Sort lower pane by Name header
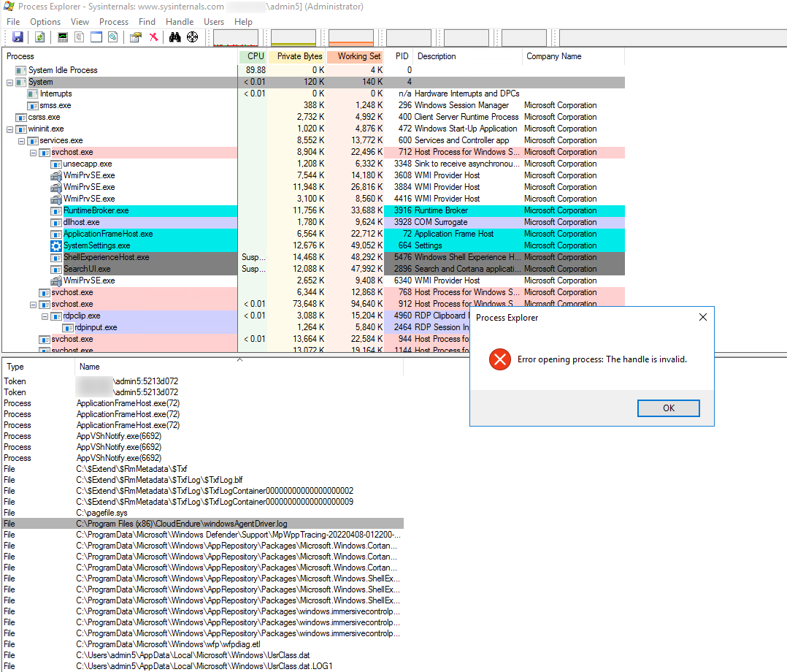 239,367
